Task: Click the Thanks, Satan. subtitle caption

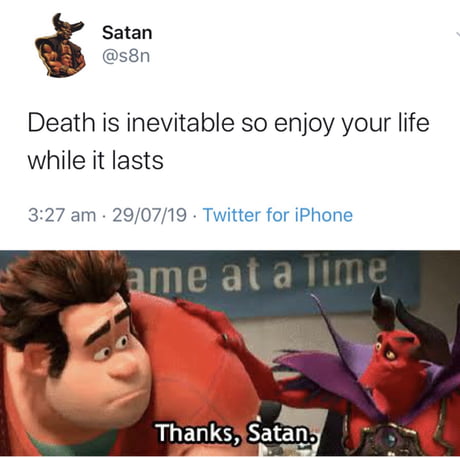Action: (x=236, y=433)
